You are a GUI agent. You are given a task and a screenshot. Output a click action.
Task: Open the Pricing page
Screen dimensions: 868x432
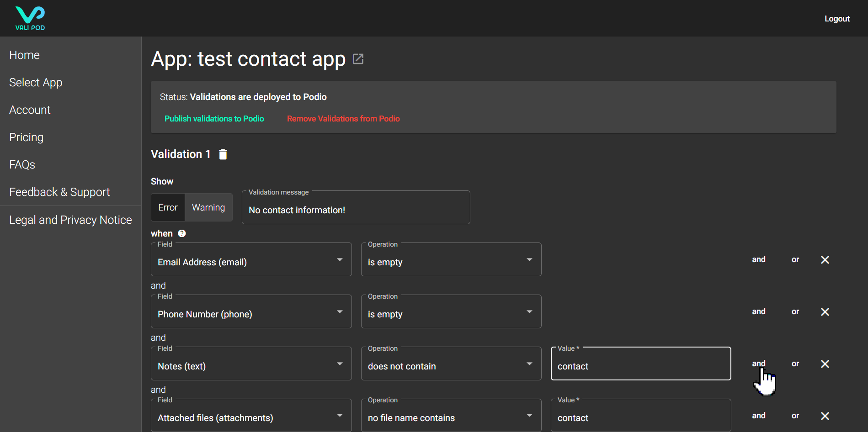point(26,137)
